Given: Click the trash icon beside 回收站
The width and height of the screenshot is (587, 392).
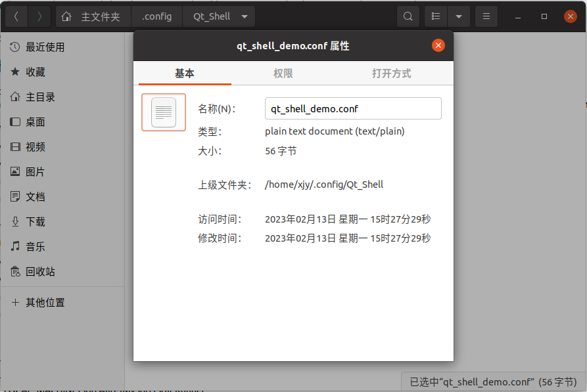Looking at the screenshot, I should pyautogui.click(x=15, y=271).
